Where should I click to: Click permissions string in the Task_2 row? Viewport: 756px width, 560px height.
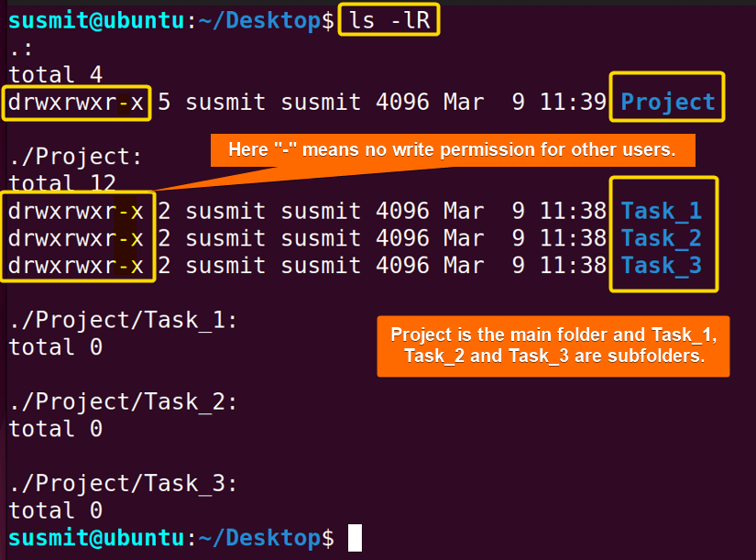(76, 238)
